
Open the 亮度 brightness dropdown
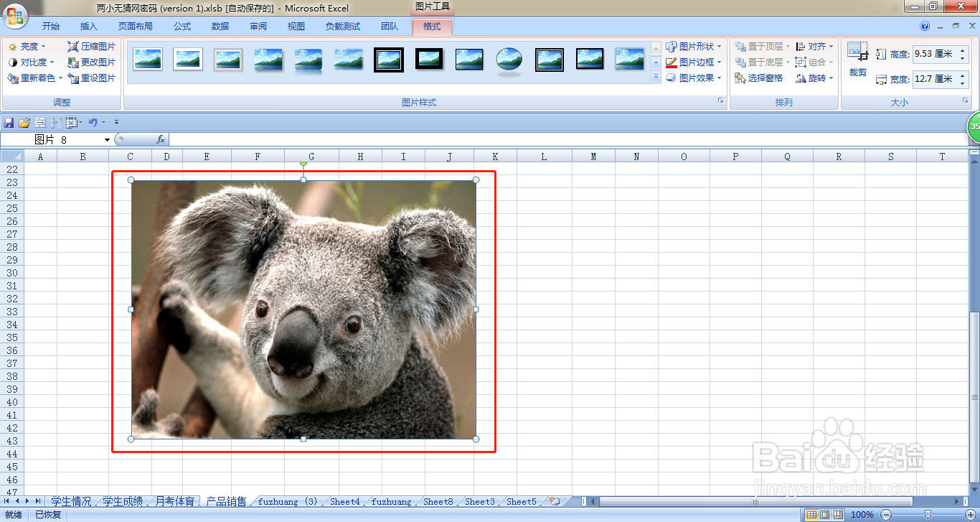(27, 46)
